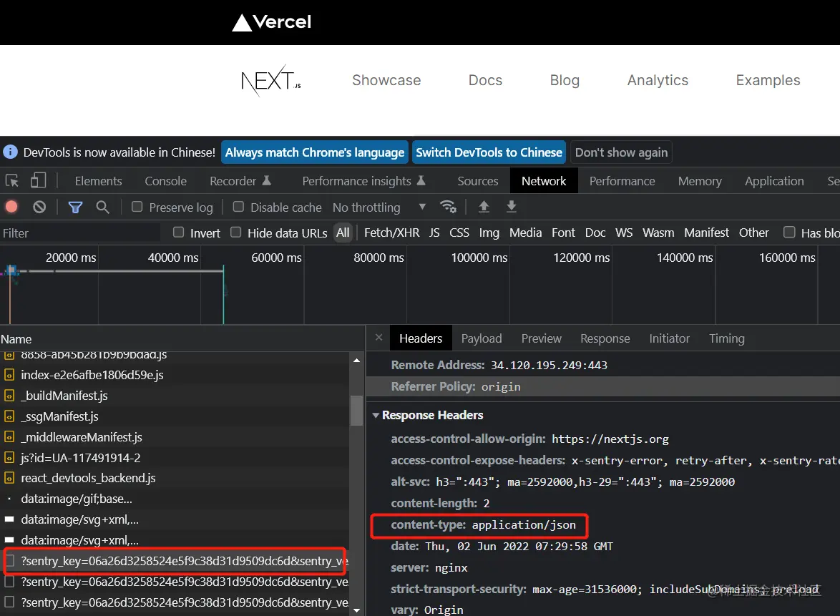This screenshot has width=840, height=616.
Task: Filter requests by Fetch/XHR type
Action: click(391, 233)
